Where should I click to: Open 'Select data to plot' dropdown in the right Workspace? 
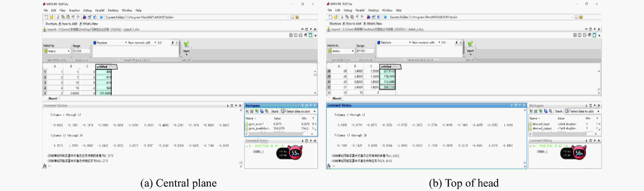click(x=598, y=111)
